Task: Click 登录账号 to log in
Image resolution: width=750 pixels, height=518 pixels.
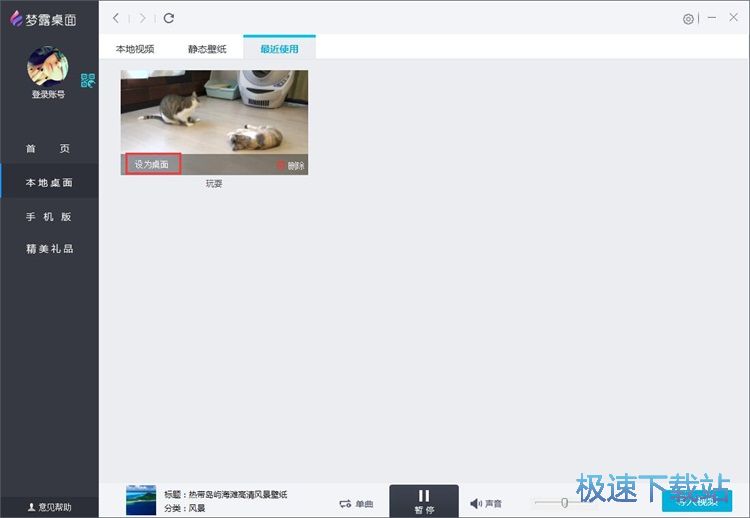Action: click(x=48, y=94)
